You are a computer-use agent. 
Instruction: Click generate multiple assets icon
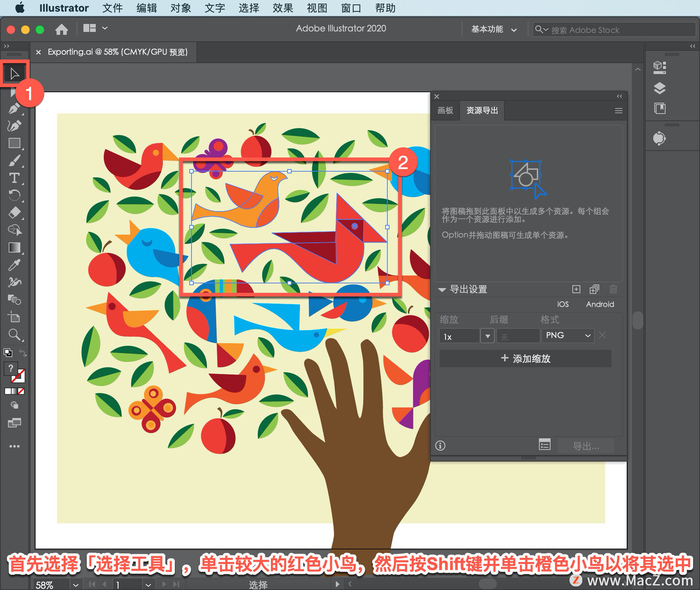(594, 289)
